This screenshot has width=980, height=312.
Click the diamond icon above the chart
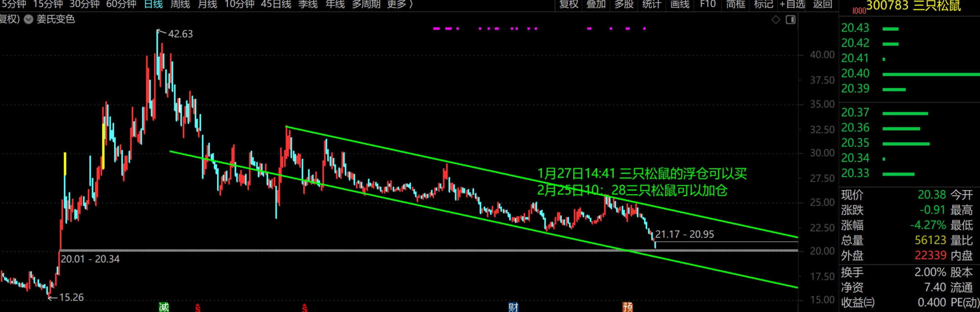[776, 20]
